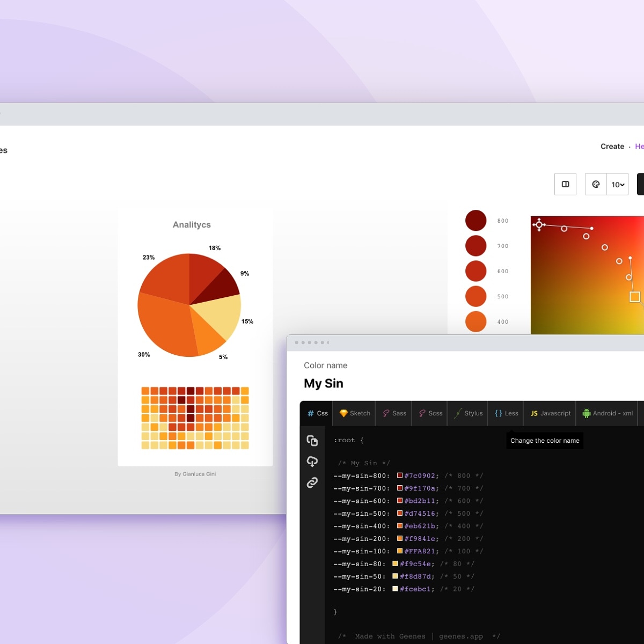Screen dimensions: 644x644
Task: Click the Made with Geenes comment
Action: pyautogui.click(x=419, y=636)
